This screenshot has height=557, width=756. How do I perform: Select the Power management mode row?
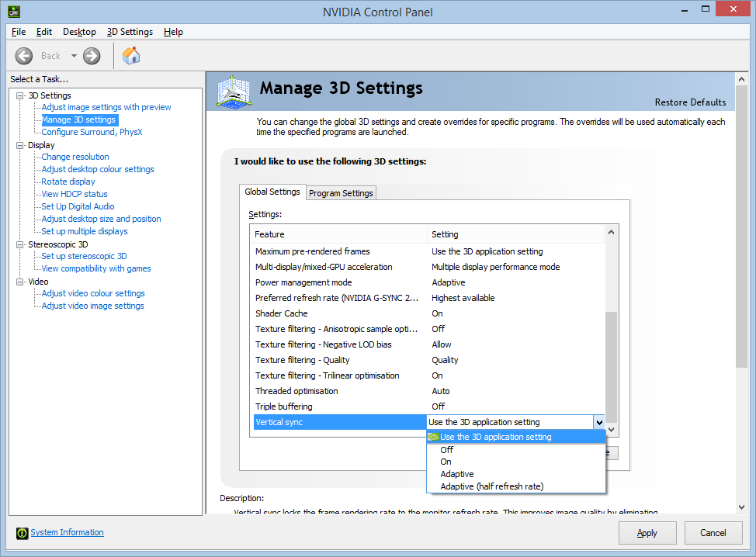coord(428,282)
